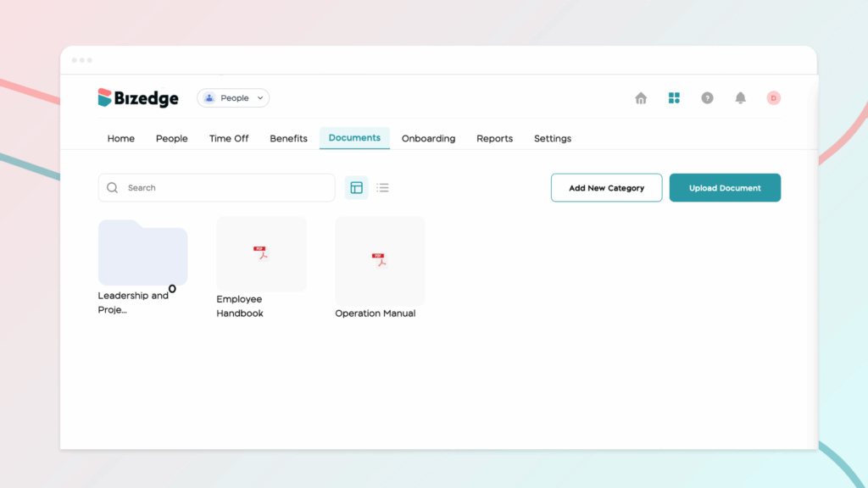This screenshot has height=488, width=868.
Task: Expand the People module dropdown
Action: click(233, 98)
